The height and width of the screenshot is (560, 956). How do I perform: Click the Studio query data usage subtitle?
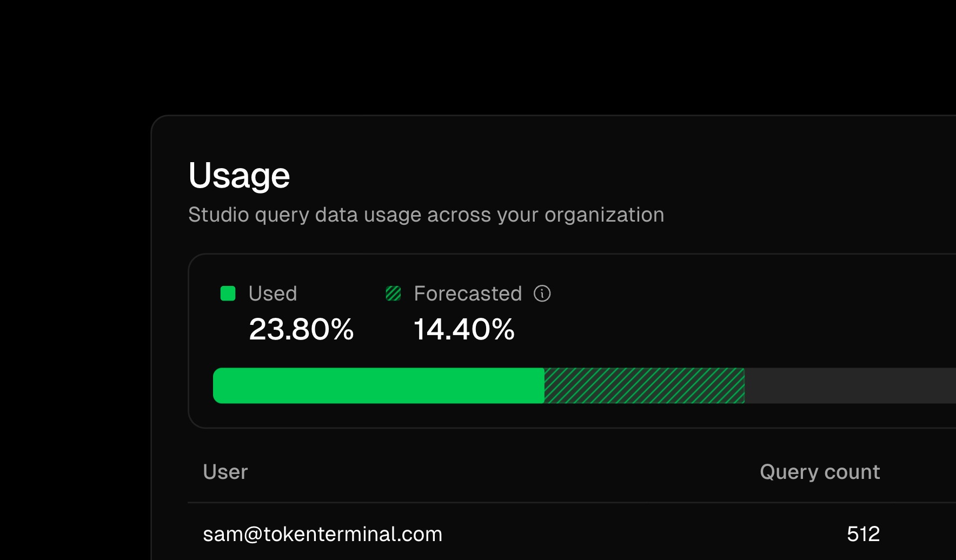(x=426, y=215)
